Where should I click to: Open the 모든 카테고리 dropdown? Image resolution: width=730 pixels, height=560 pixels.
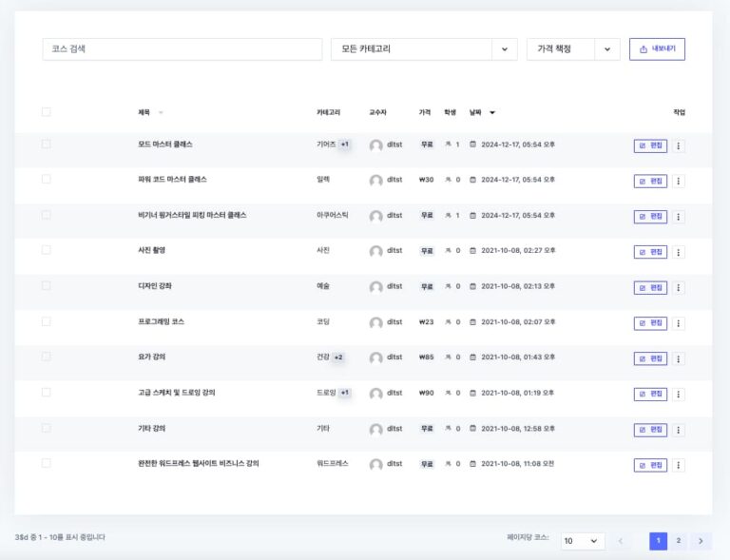[423, 49]
